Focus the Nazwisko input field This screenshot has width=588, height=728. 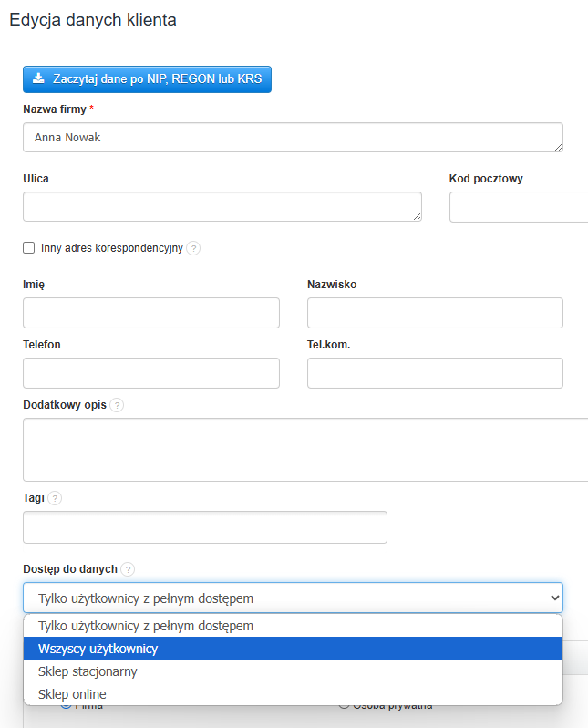pyautogui.click(x=435, y=313)
